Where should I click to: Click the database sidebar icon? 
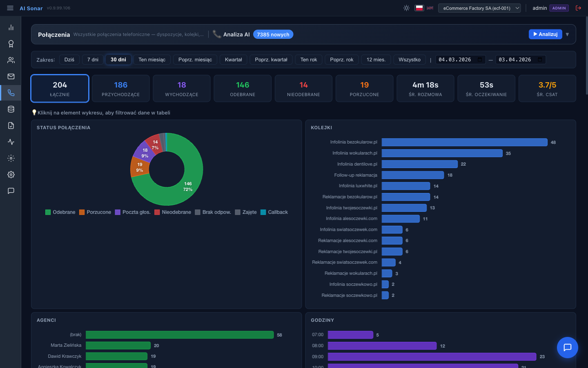[x=11, y=109]
